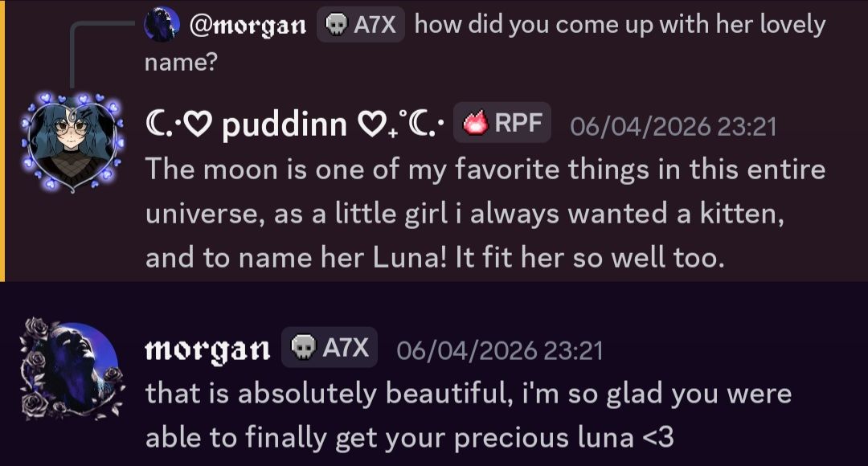Click skull icon in reply preview's A7X tag
868x466 pixels.
click(335, 26)
